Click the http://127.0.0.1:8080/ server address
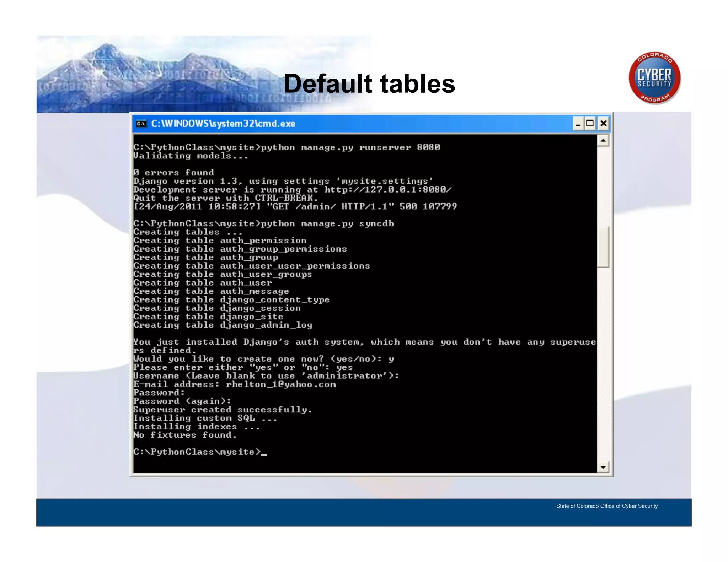This screenshot has height=562, width=728. tap(388, 190)
